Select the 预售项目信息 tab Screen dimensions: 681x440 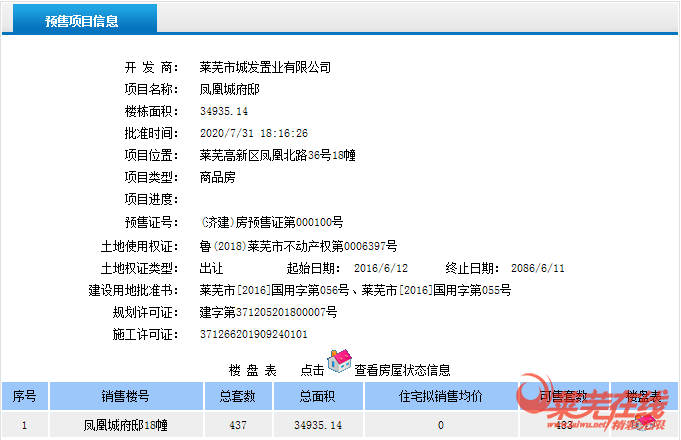pos(85,19)
